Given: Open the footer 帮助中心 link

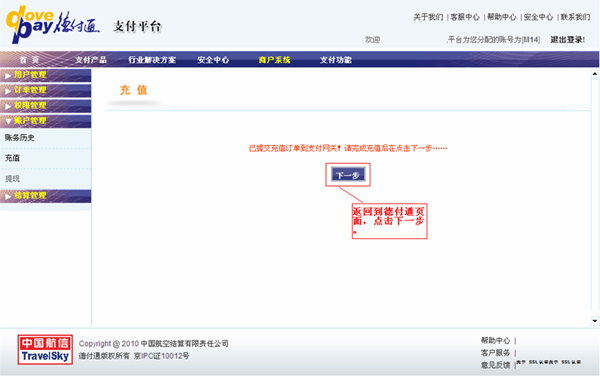Looking at the screenshot, I should [496, 340].
